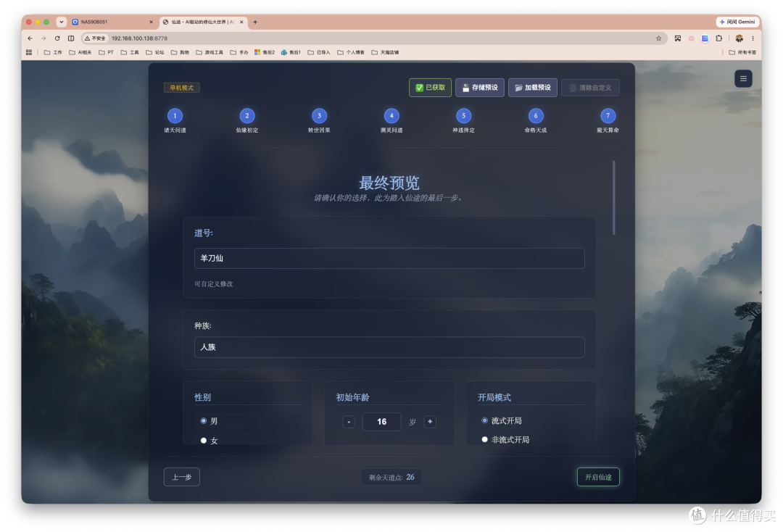The height and width of the screenshot is (532, 783).
Task: Open the apps grid icon in bookmarks bar
Action: coord(29,52)
